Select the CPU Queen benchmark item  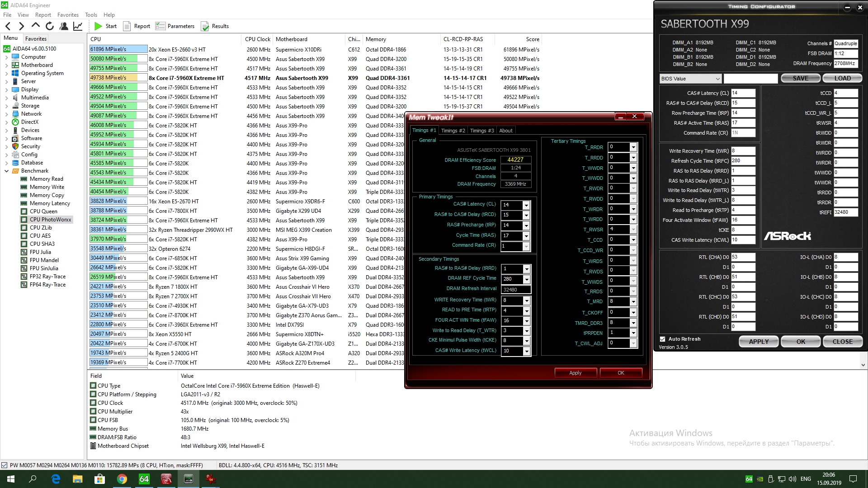(43, 211)
